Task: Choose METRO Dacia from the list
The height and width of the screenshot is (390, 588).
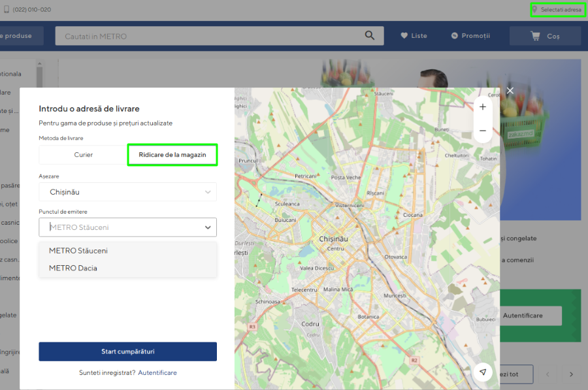Action: click(73, 268)
